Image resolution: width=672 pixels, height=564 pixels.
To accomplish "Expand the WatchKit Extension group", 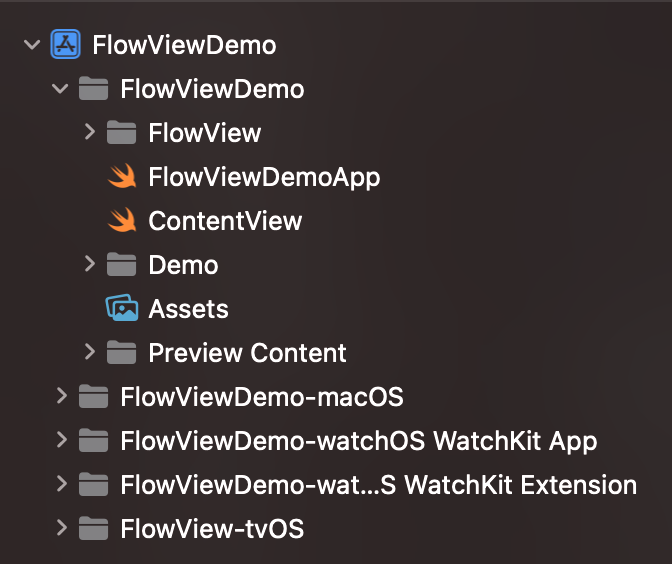I will [x=61, y=485].
